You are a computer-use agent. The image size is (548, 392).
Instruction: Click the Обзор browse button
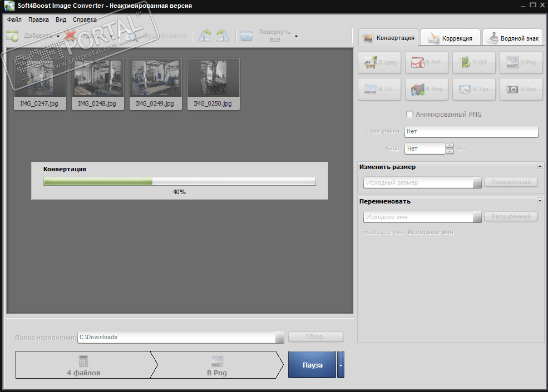315,337
